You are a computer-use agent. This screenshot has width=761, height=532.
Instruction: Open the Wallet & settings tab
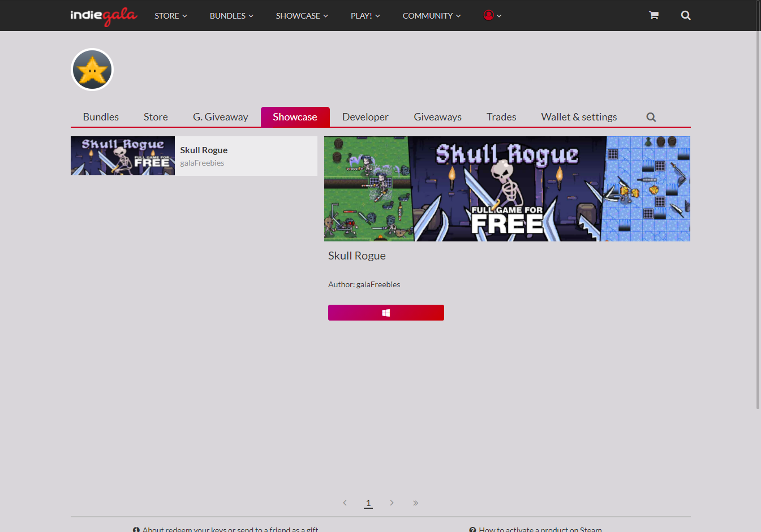[579, 117]
